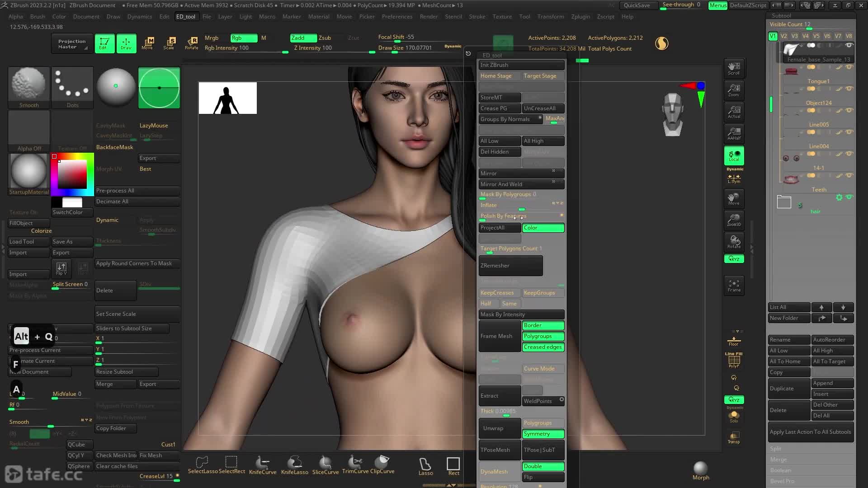Select the Move transform icon
The height and width of the screenshot is (488, 868).
tap(148, 43)
